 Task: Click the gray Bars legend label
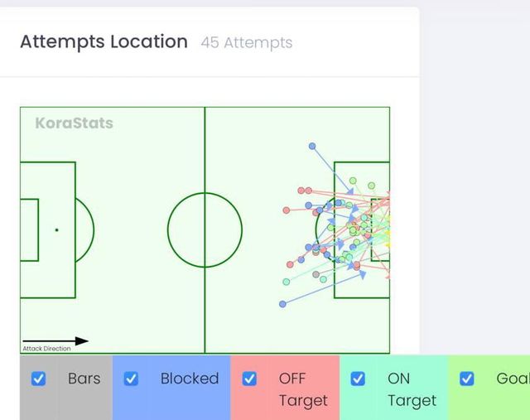84,379
